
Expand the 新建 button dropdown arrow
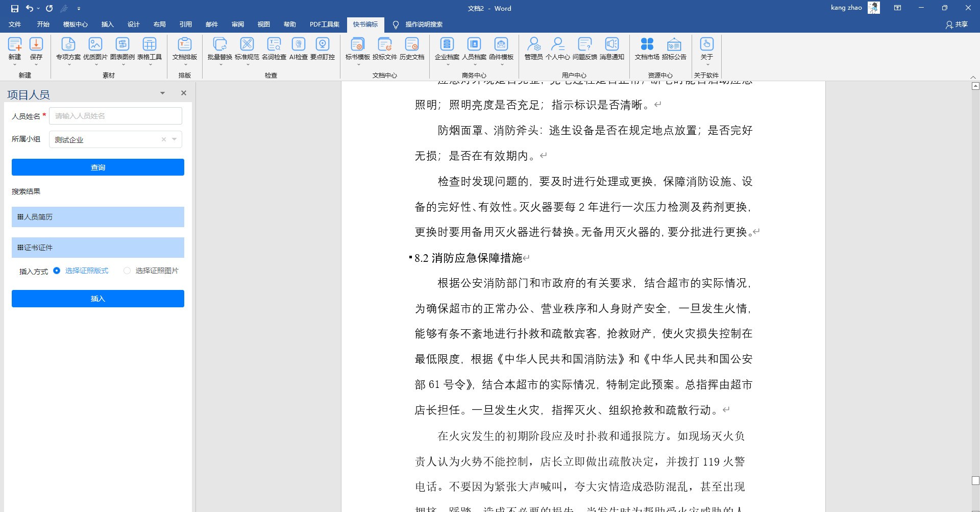[15, 65]
